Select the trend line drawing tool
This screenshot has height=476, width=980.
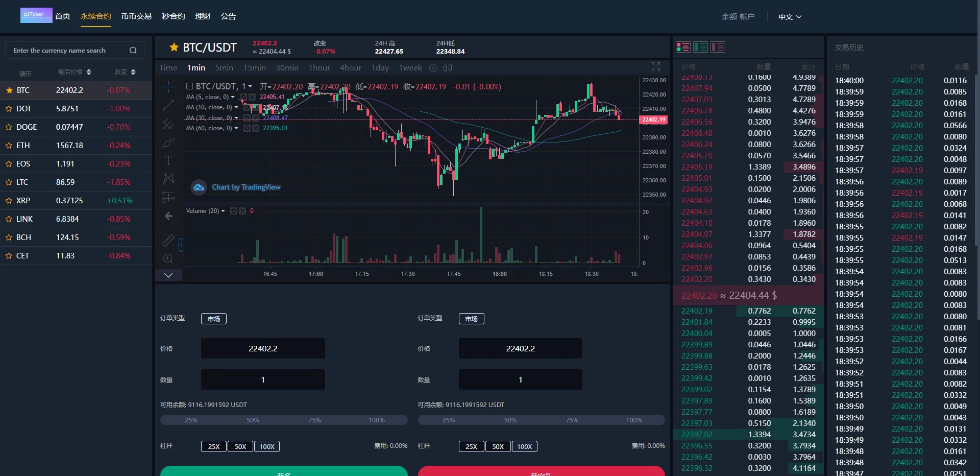click(168, 106)
